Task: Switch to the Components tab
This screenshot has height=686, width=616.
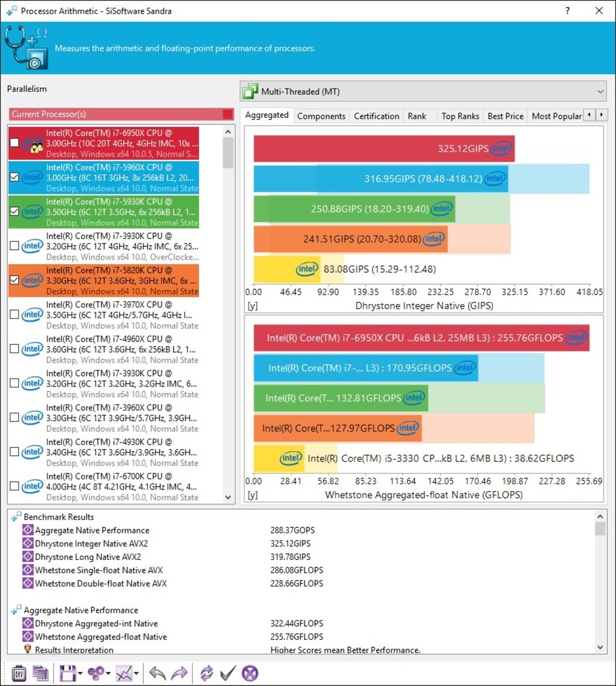Action: coord(321,116)
